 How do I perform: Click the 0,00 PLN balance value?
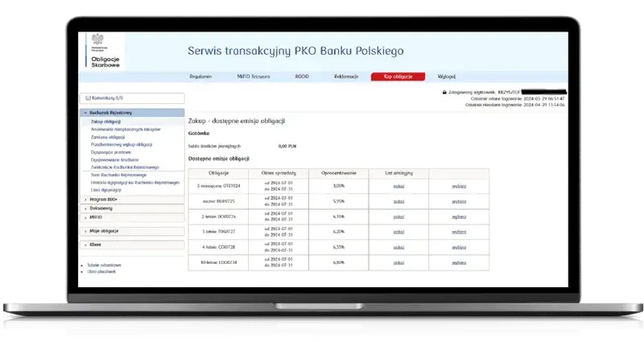pos(287,146)
